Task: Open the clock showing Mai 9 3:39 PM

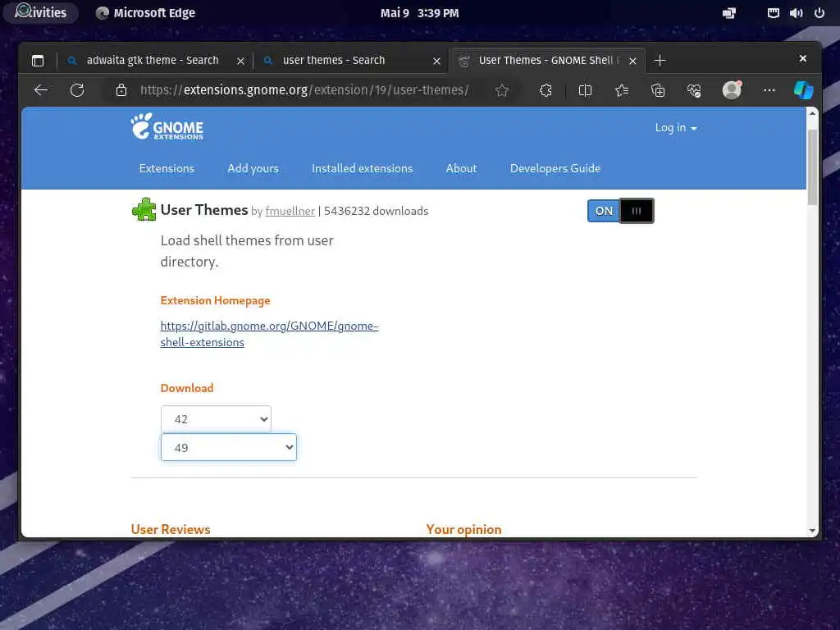Action: pos(419,13)
